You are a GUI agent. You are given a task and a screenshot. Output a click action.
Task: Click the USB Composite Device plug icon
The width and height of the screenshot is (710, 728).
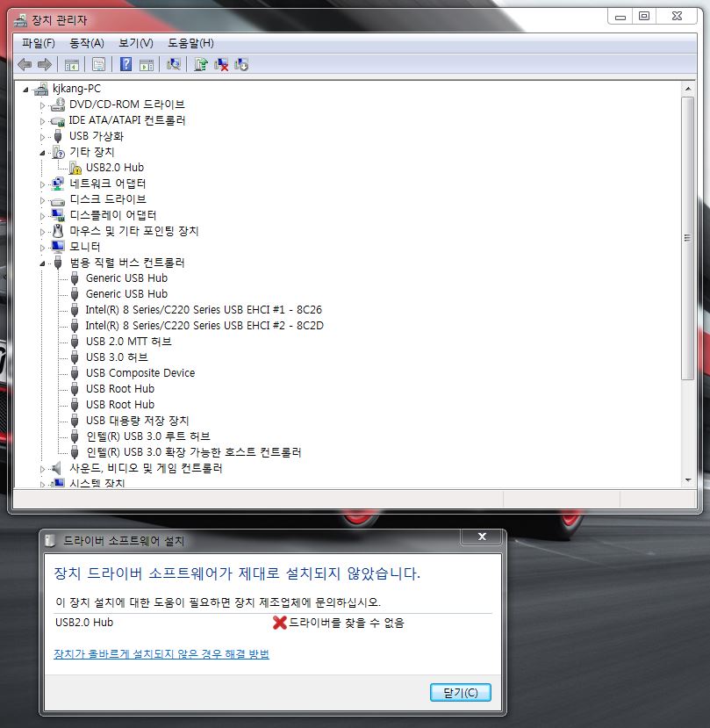(x=75, y=373)
